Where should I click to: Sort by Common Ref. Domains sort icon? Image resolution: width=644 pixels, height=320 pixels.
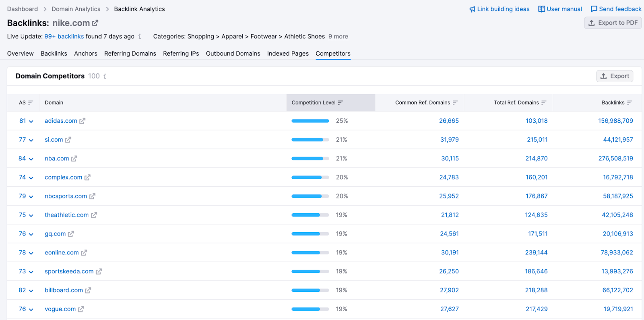coord(455,103)
